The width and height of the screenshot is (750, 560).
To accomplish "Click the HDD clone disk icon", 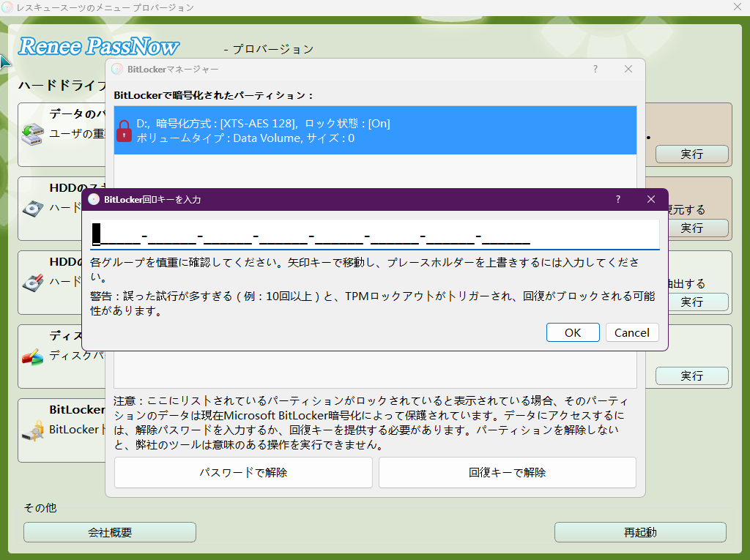I will click(x=34, y=209).
